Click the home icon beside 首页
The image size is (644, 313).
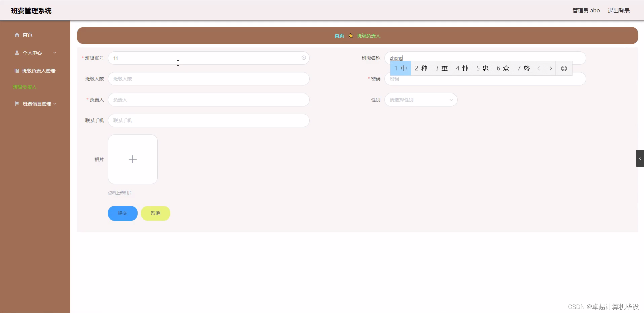tap(16, 35)
